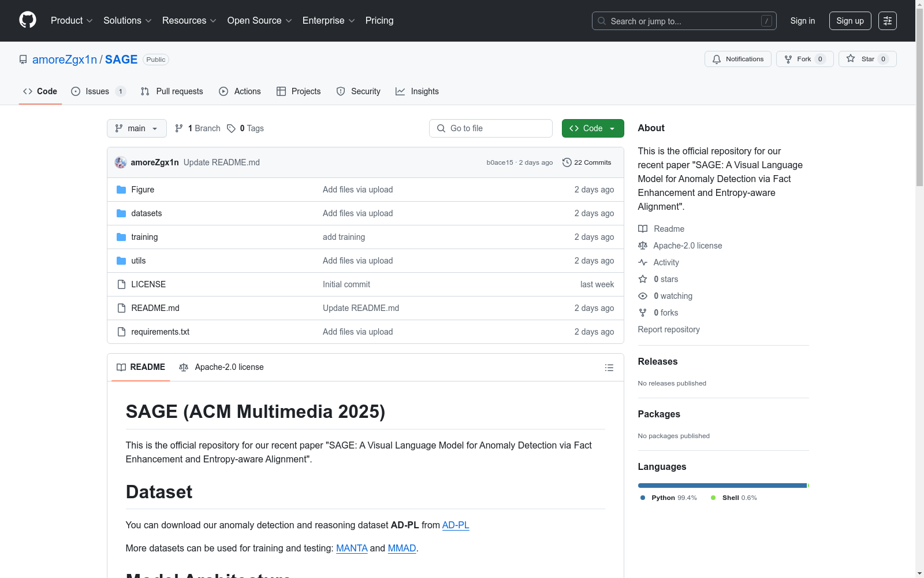Expand the Enterprise menu
The width and height of the screenshot is (924, 578).
[x=329, y=21]
